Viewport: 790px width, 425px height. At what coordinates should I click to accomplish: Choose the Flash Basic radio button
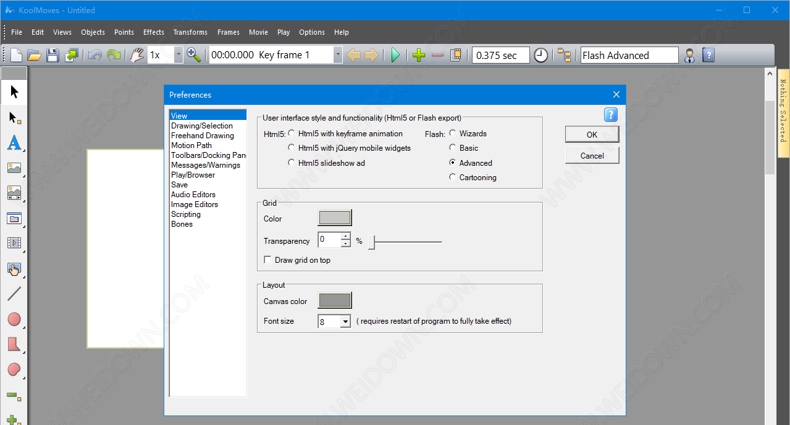tap(452, 148)
